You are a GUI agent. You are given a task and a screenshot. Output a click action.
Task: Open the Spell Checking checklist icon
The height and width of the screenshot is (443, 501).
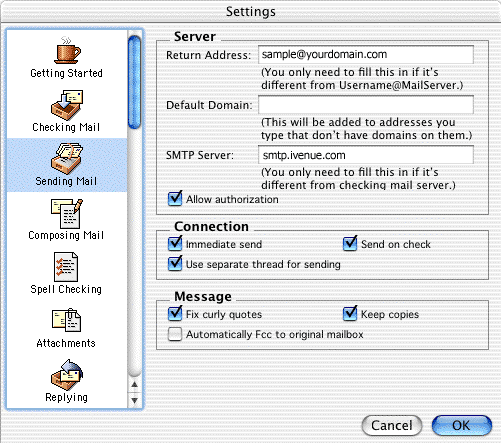point(66,267)
